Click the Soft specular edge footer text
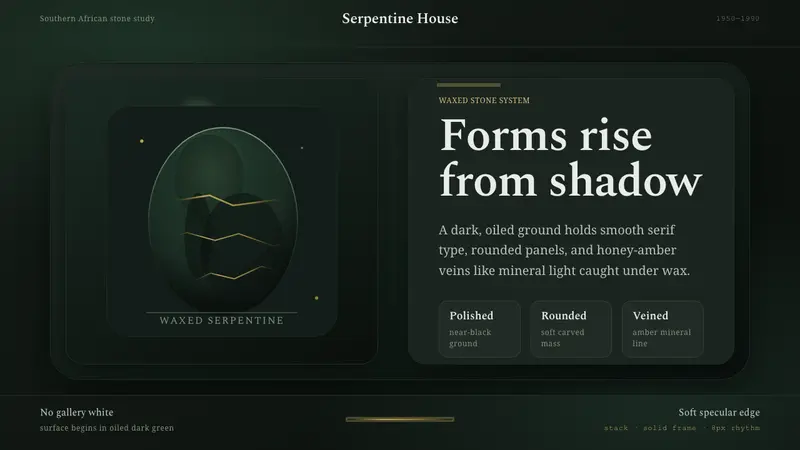The height and width of the screenshot is (450, 800). (719, 412)
